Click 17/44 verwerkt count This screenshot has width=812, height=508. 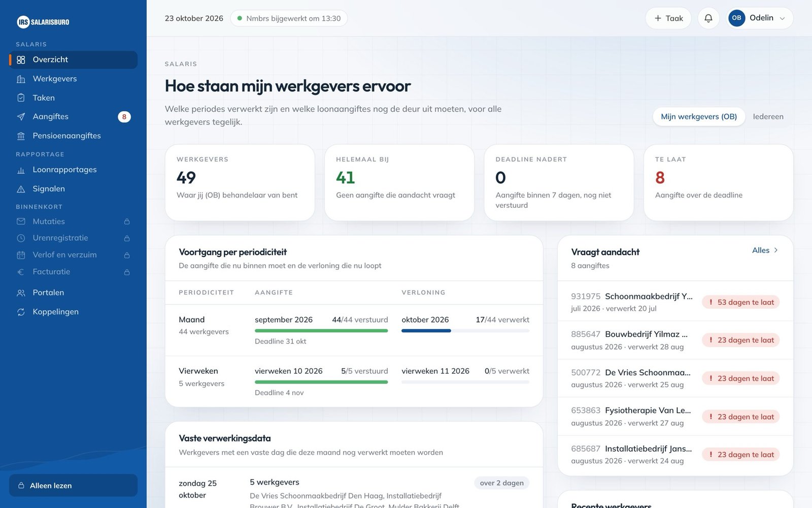pos(502,320)
